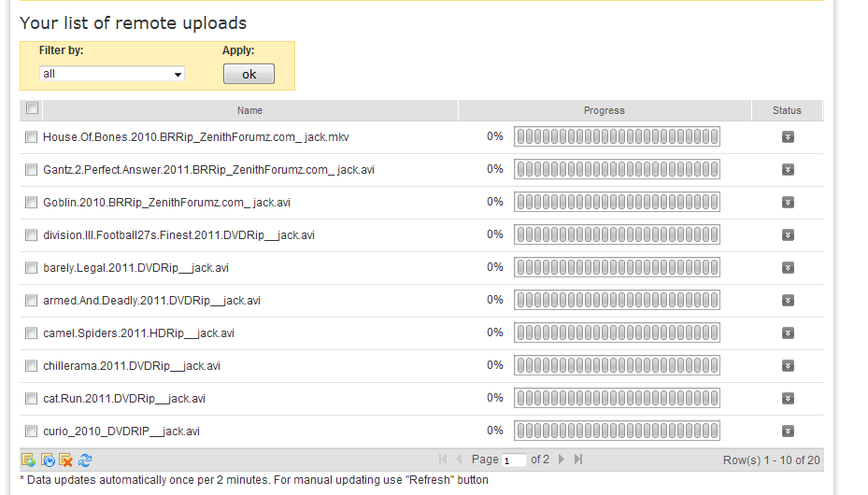Image resolution: width=868 pixels, height=495 pixels.
Task: Go to the next page of uploads
Action: (562, 460)
